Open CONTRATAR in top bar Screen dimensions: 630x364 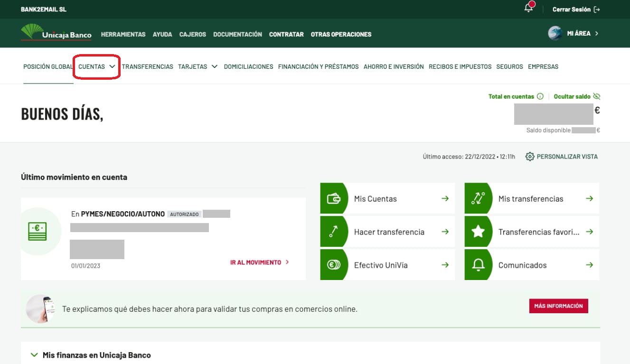click(286, 35)
